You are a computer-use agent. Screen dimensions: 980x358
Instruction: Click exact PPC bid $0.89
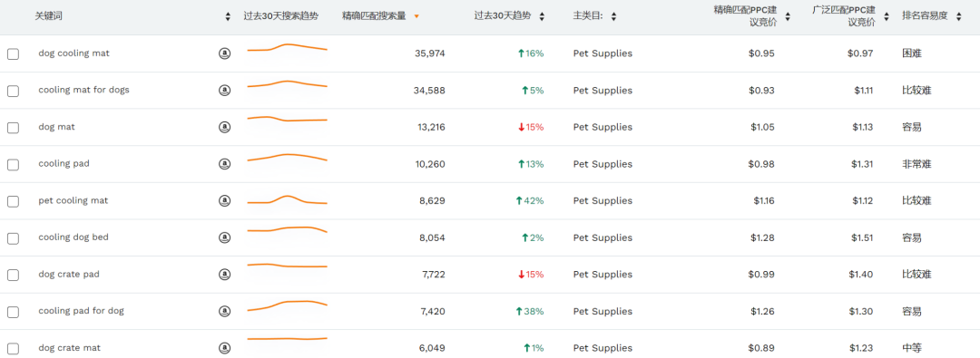pyautogui.click(x=761, y=348)
